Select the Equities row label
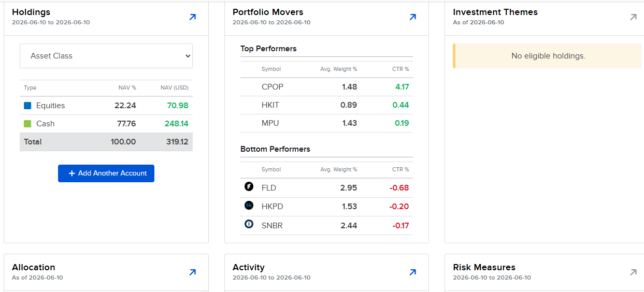This screenshot has width=644, height=292. (x=50, y=106)
